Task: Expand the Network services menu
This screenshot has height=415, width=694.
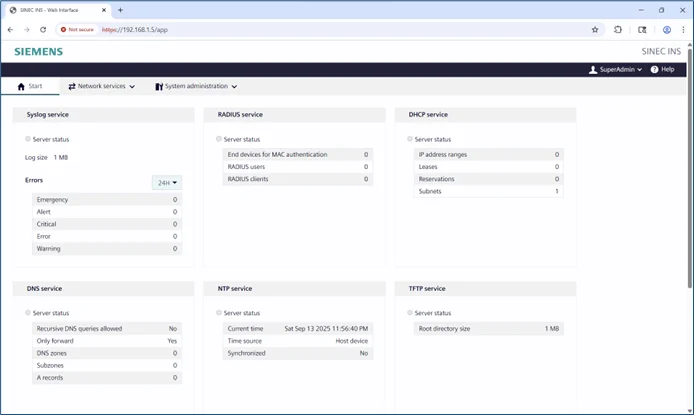Action: 101,87
